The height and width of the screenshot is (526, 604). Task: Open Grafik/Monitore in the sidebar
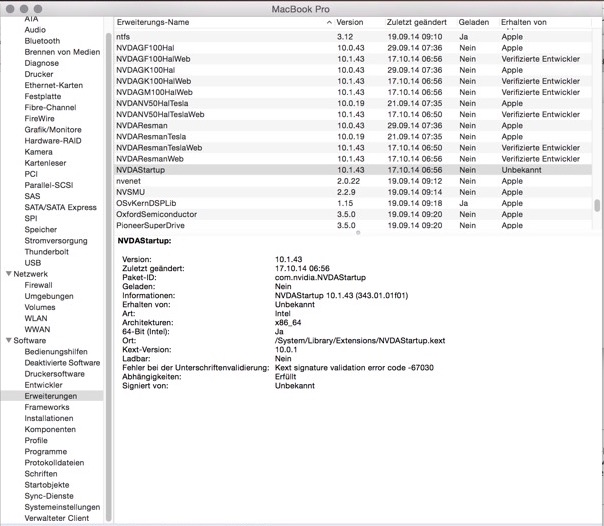point(53,130)
